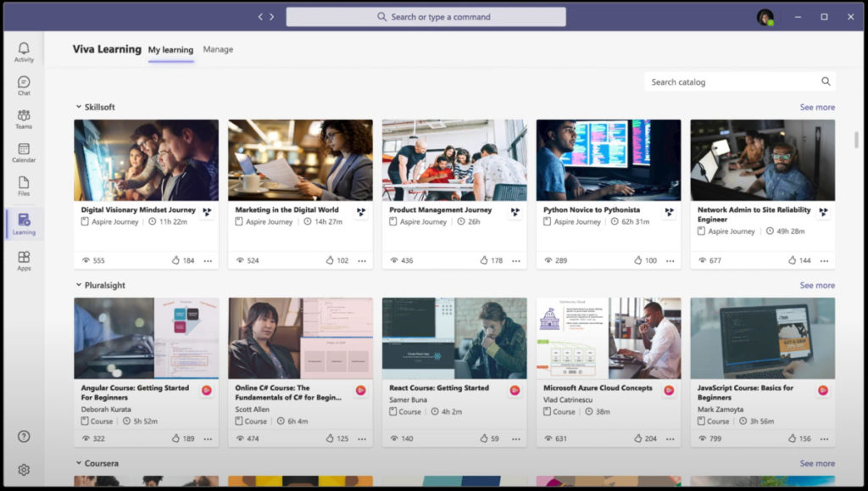
Task: Like Marketing in the Digital World
Action: tap(330, 260)
